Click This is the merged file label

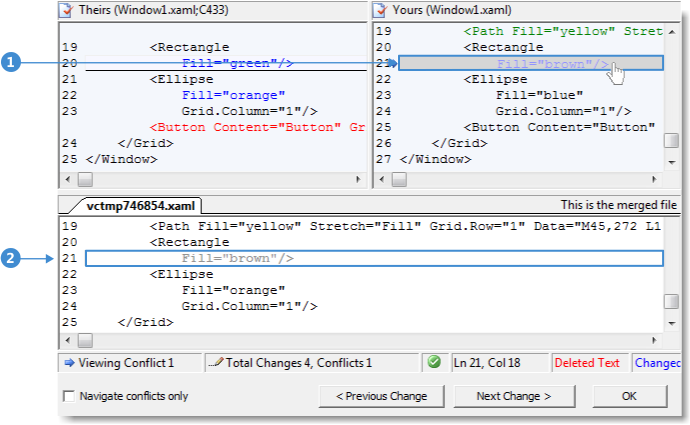click(619, 205)
